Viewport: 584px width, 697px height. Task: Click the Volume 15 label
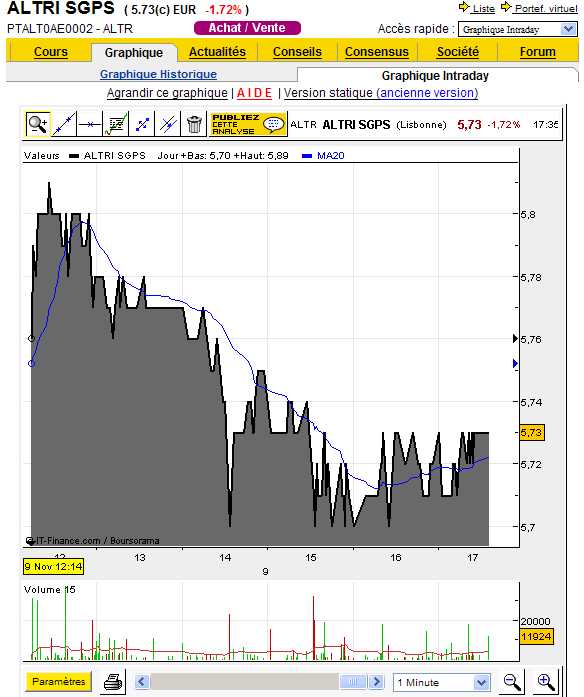tap(49, 590)
